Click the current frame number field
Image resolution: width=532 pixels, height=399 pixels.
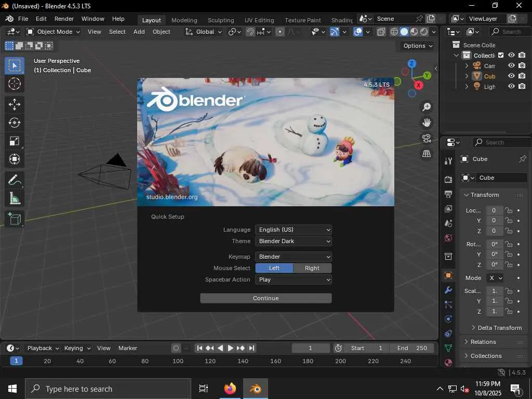(310, 348)
